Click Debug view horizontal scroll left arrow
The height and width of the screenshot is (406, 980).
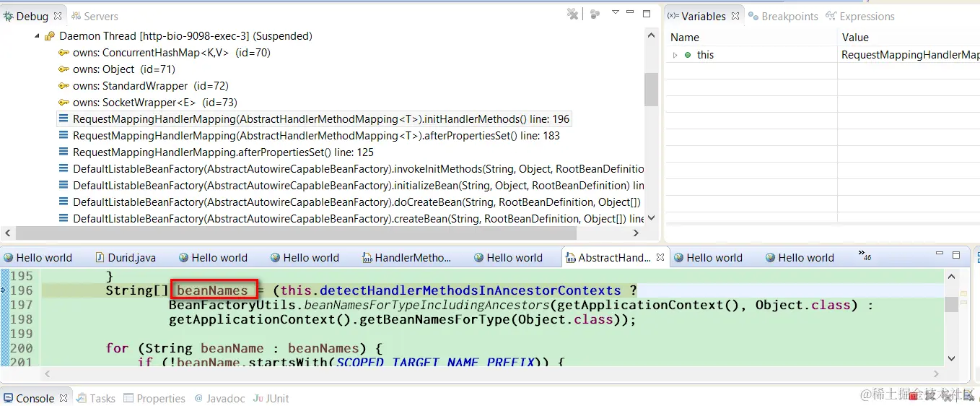[x=8, y=233]
